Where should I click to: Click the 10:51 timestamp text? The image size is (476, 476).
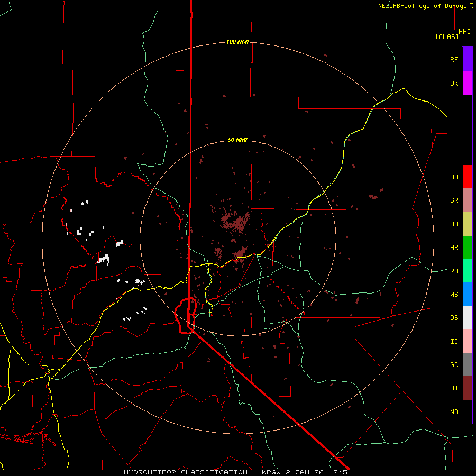coord(341,472)
